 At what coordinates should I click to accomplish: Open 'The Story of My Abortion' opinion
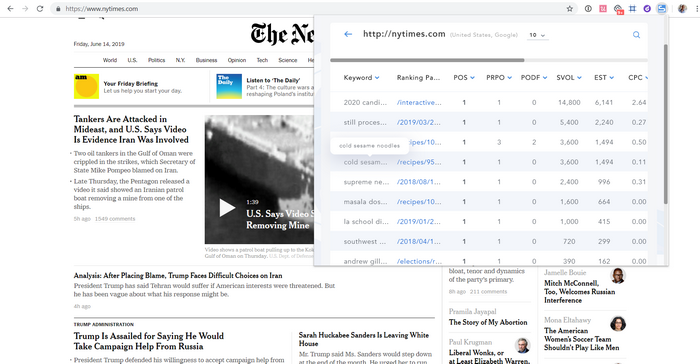click(488, 322)
